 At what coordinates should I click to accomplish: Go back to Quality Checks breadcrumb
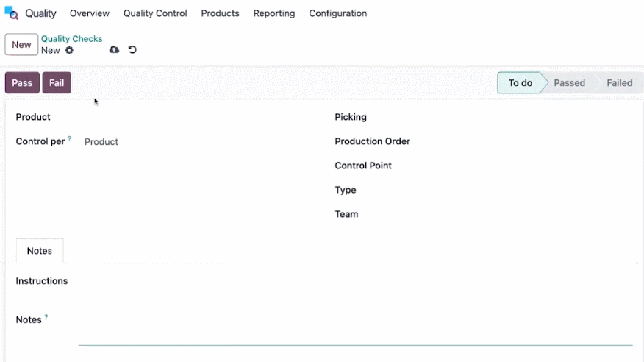[71, 38]
